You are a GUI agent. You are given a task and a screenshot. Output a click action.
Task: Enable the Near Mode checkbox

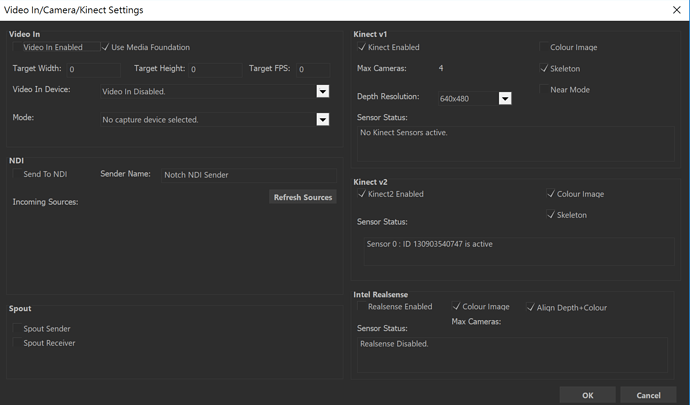click(x=544, y=89)
